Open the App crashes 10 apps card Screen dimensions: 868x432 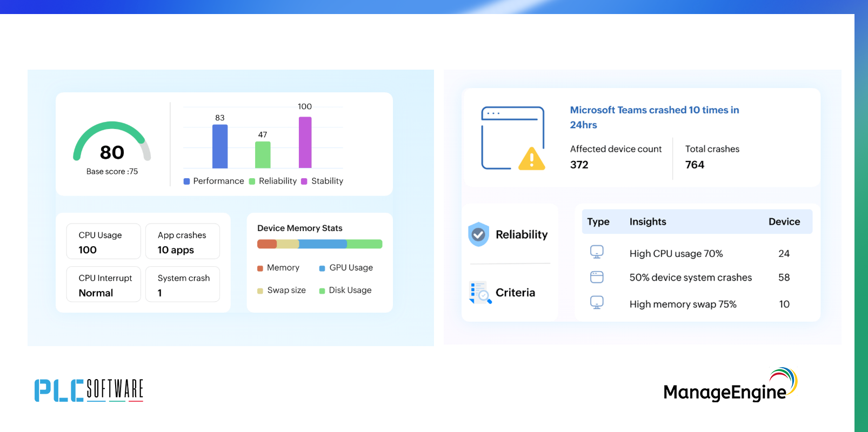point(182,241)
